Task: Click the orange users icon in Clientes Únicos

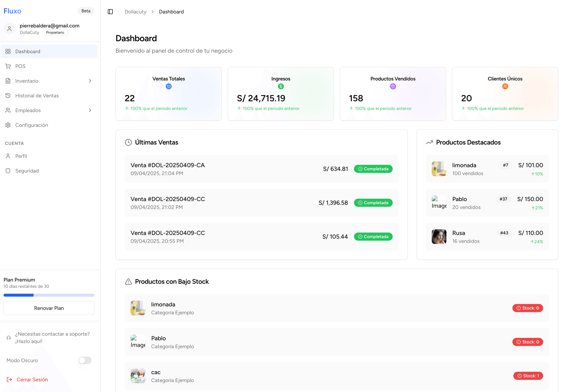Action: pos(505,86)
